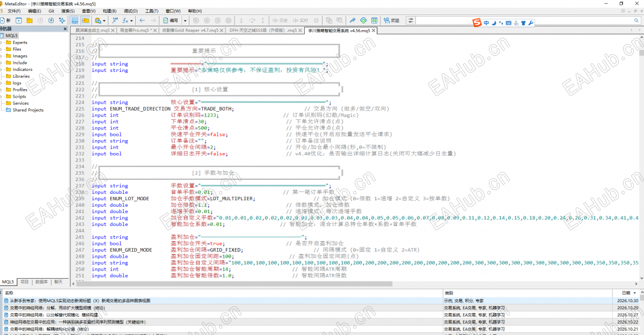Click the code line 快速平仓开关=false
The width and height of the screenshot is (644, 335).
[x=199, y=134]
